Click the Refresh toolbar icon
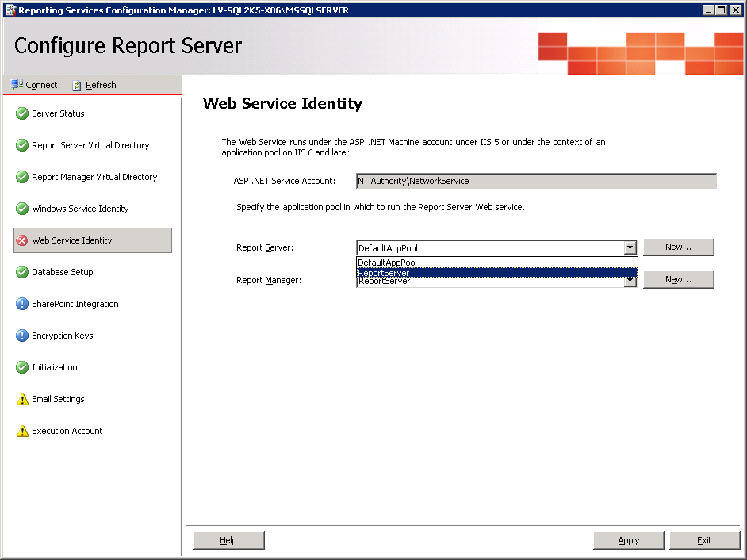The image size is (747, 560). point(77,85)
